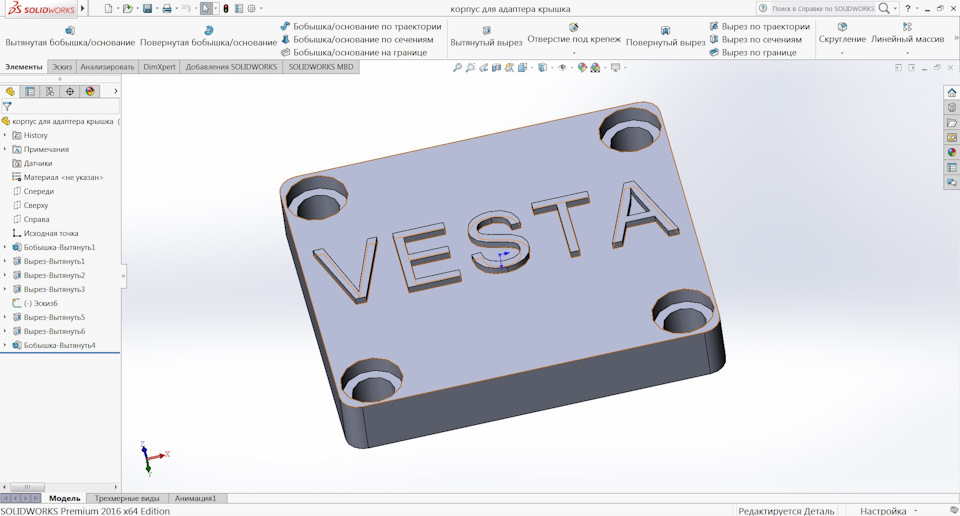Click the Zoom to Area view icon
Image resolution: width=960 pixels, height=516 pixels.
pos(470,67)
